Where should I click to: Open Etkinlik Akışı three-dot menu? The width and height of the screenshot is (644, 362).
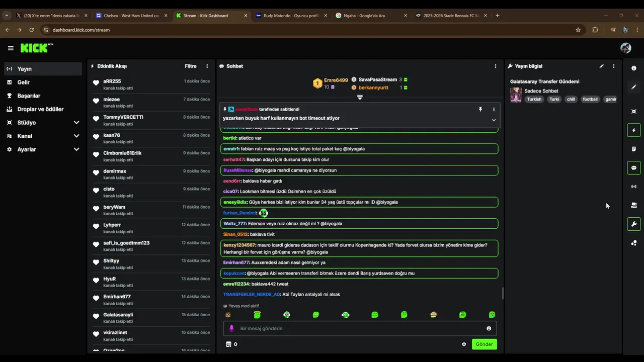pyautogui.click(x=207, y=66)
